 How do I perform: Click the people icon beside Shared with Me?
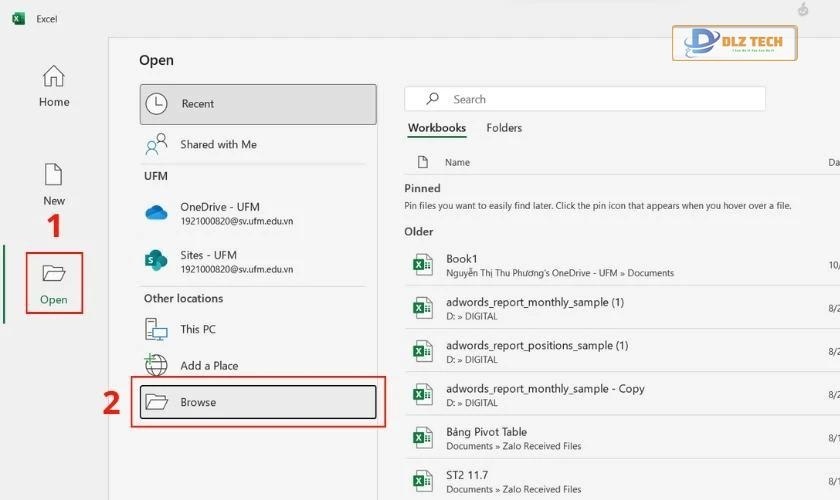click(156, 144)
